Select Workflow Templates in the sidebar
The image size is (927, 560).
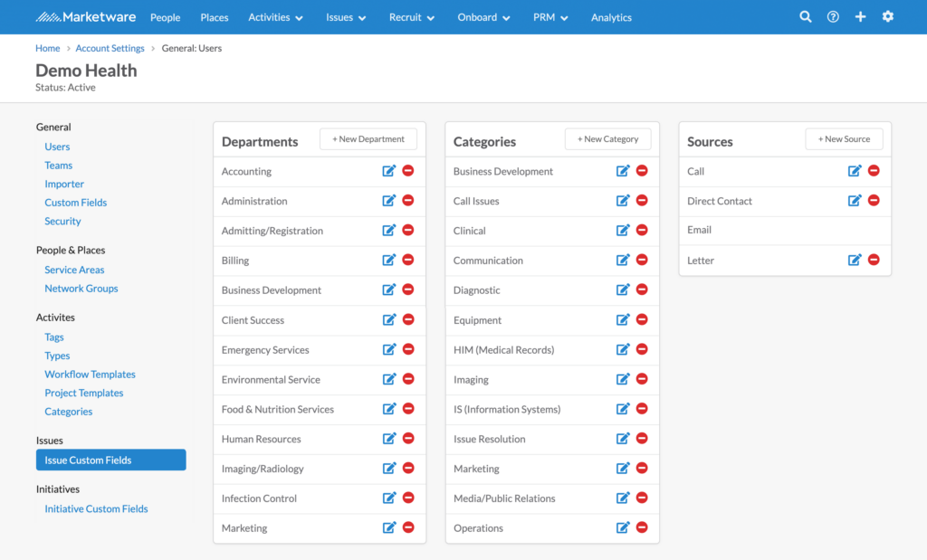[x=90, y=374]
